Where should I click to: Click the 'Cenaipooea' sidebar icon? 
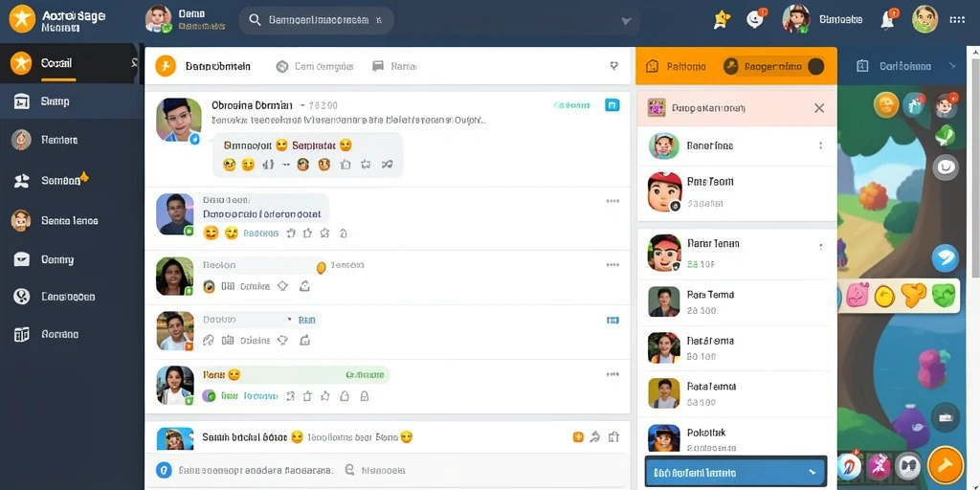(21, 297)
